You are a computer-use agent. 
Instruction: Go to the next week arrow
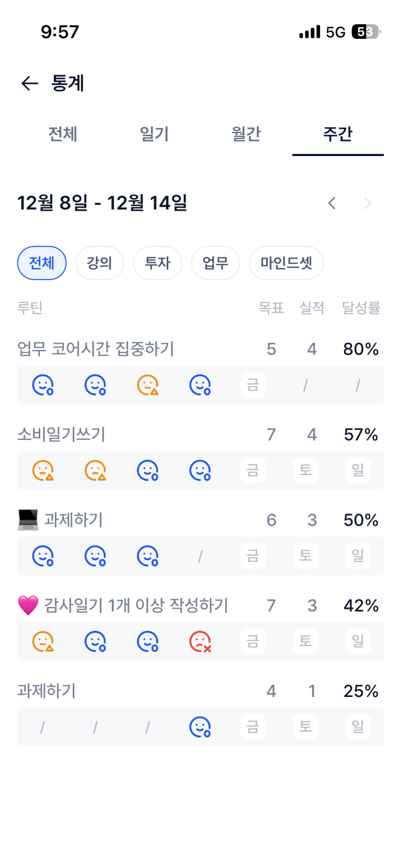coord(367,203)
